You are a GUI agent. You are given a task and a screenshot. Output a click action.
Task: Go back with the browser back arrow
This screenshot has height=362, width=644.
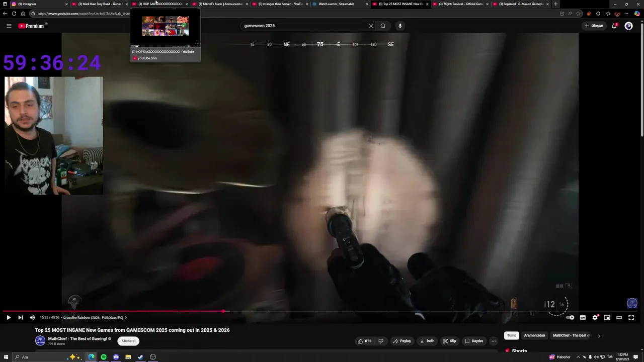click(x=5, y=14)
